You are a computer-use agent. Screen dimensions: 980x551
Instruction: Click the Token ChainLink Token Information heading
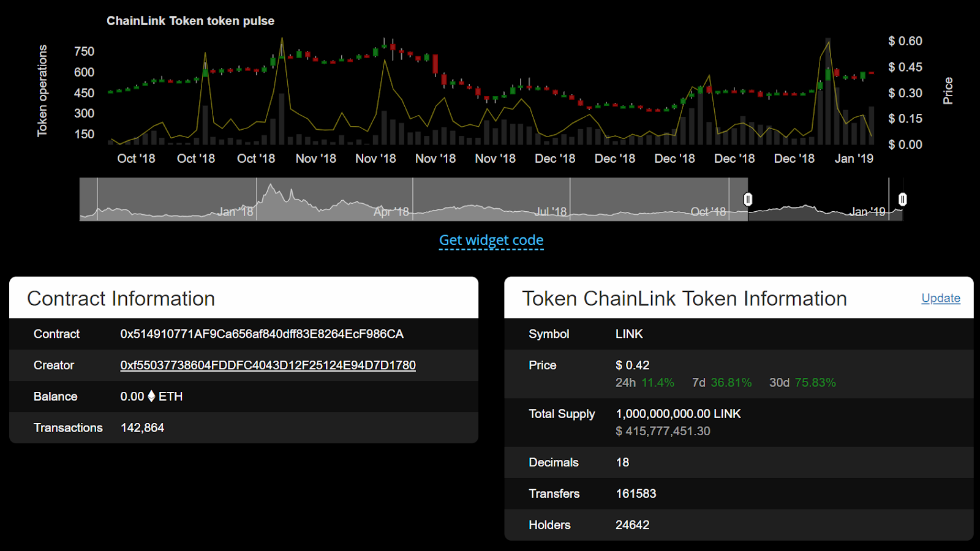[x=684, y=299]
